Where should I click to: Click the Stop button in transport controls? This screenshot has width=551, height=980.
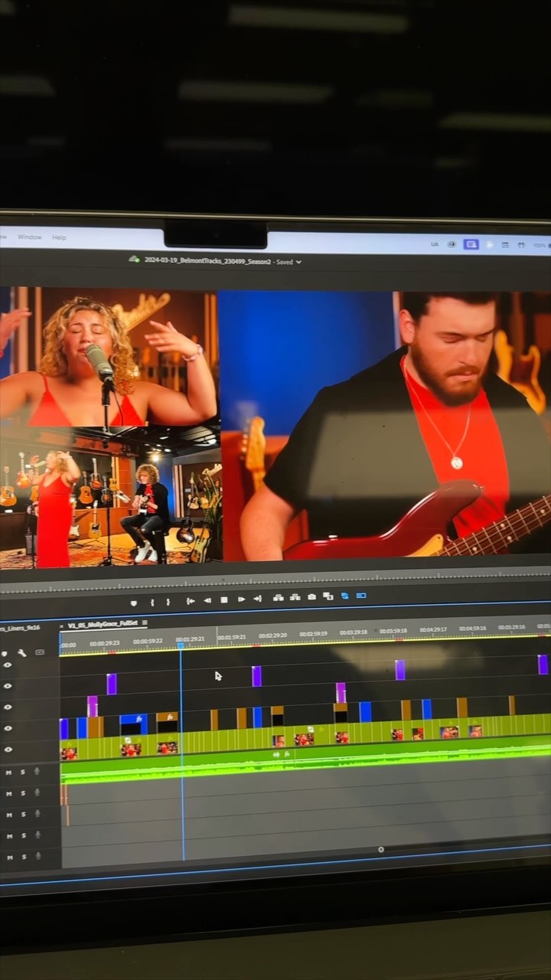224,599
